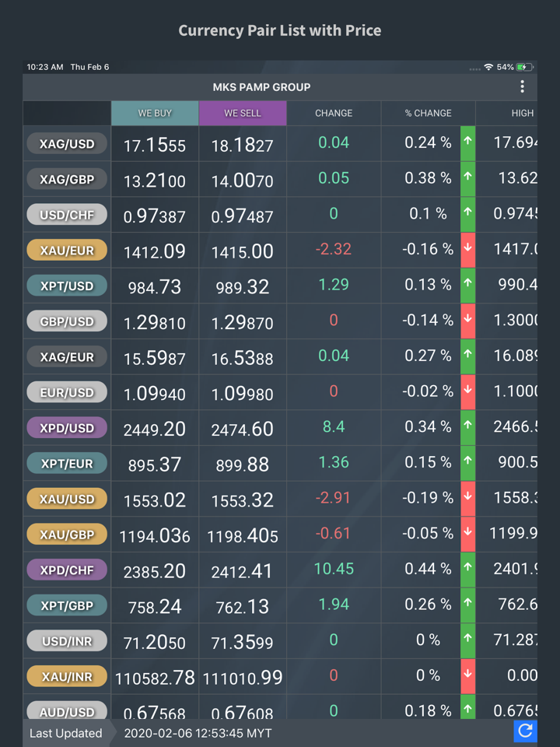This screenshot has width=560, height=747.
Task: Tap the XAU/INR We Sell price 111010.99
Action: (x=243, y=677)
